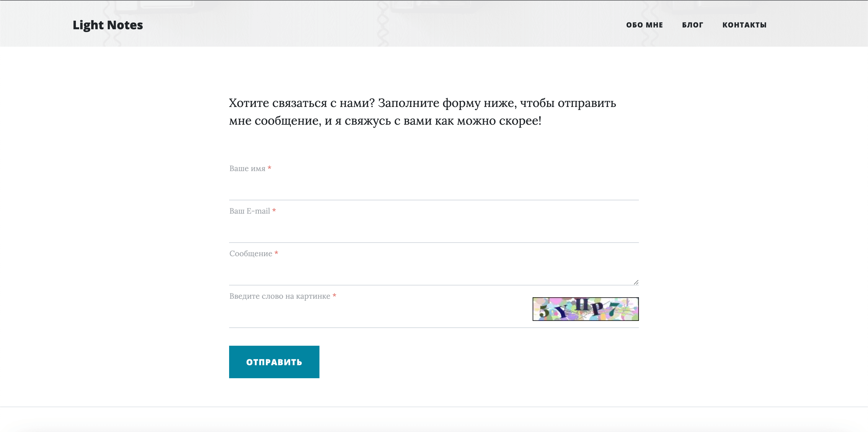This screenshot has width=868, height=432.
Task: Click the 'Введите слово на картинке' label
Action: [x=280, y=296]
